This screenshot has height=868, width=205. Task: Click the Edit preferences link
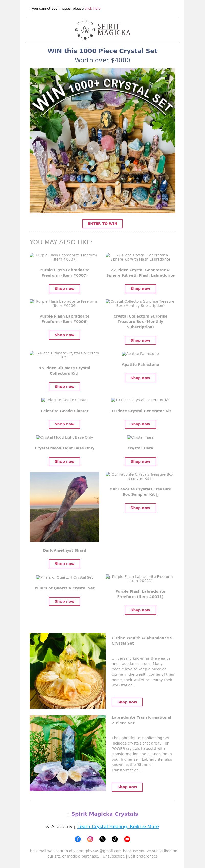[143, 856]
